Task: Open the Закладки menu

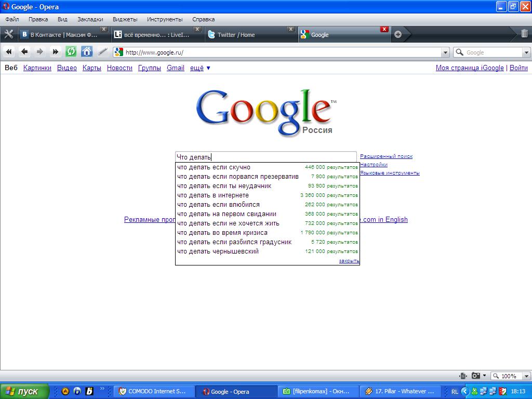Action: tap(90, 19)
